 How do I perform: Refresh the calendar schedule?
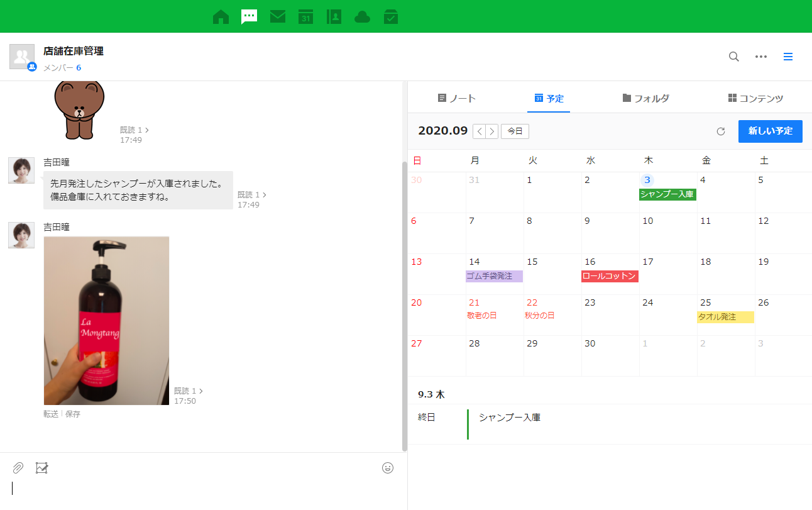(721, 131)
